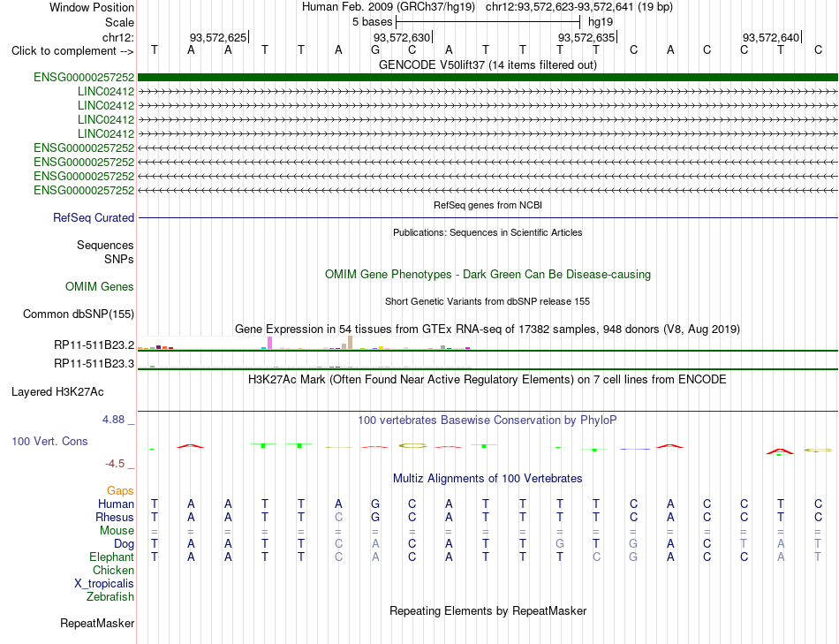Click the "RP11-511B23.3" GTEx gene label
The height and width of the screenshot is (644, 839).
(94, 364)
